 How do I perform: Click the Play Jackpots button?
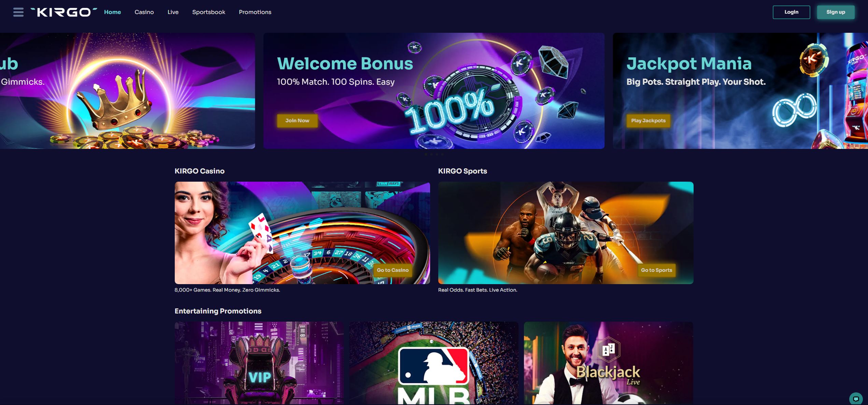point(648,121)
